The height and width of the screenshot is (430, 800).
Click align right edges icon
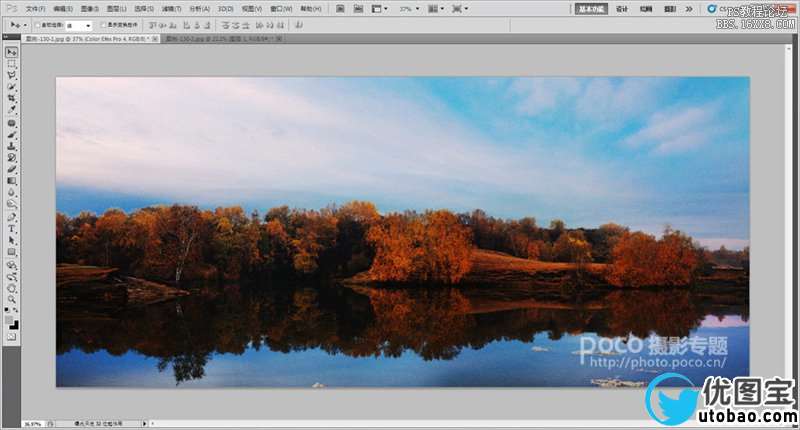(x=207, y=25)
